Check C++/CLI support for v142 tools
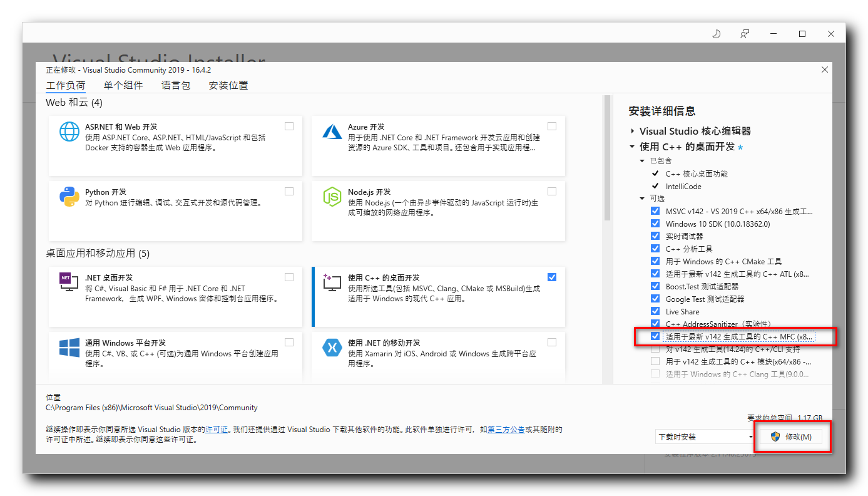Image resolution: width=868 pixels, height=496 pixels. coord(655,349)
